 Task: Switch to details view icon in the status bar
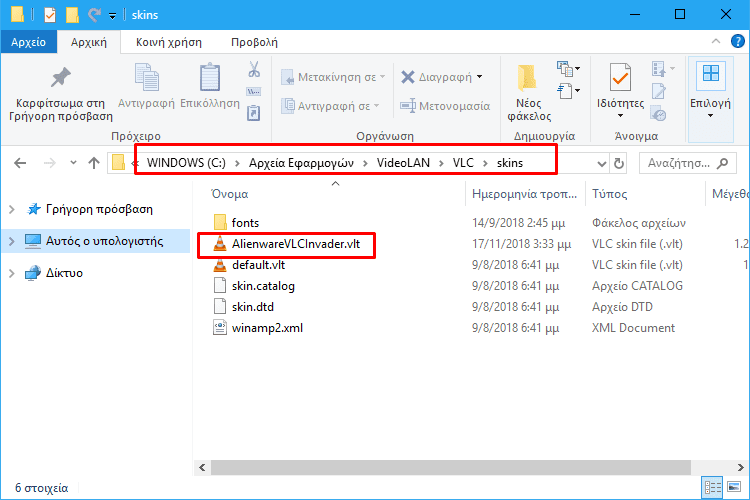click(712, 488)
